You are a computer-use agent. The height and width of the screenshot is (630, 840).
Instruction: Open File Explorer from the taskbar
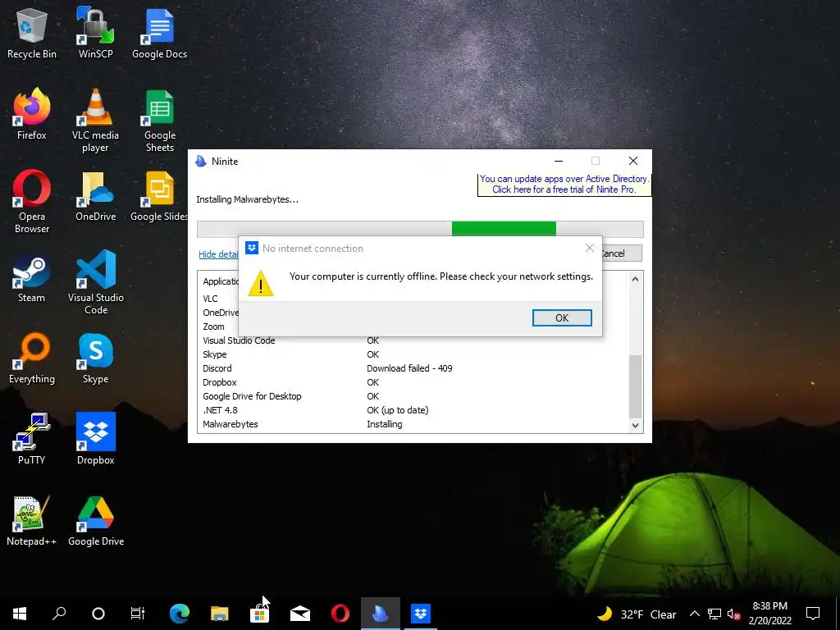point(220,614)
